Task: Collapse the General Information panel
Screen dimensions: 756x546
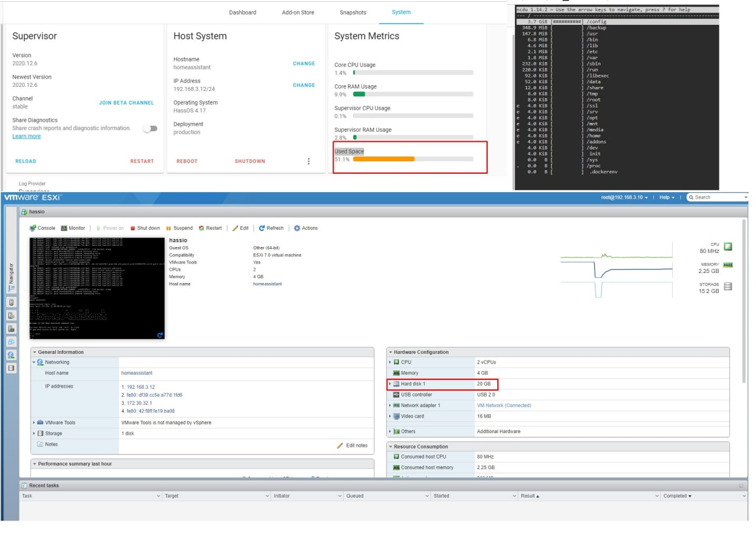Action: (x=34, y=352)
